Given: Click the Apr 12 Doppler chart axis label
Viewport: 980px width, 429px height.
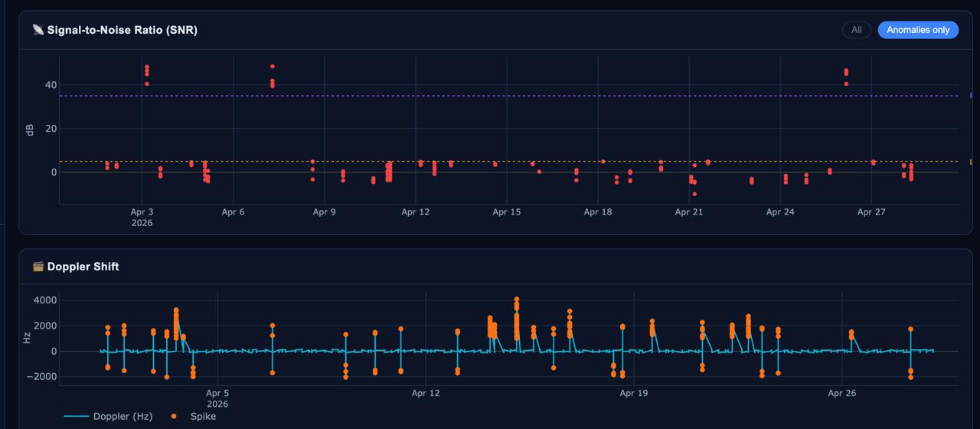Looking at the screenshot, I should click(426, 393).
